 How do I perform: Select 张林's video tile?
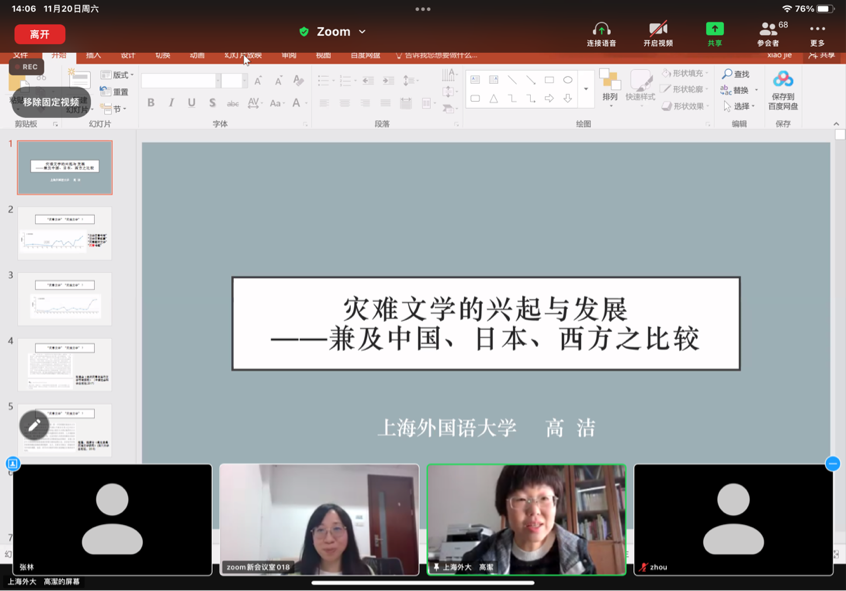112,519
